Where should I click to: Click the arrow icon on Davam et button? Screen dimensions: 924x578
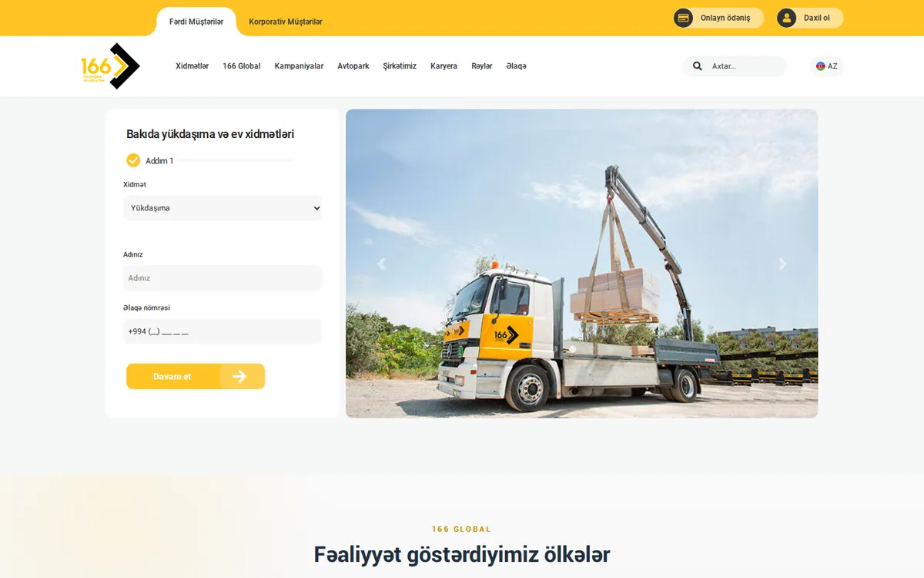(x=239, y=376)
